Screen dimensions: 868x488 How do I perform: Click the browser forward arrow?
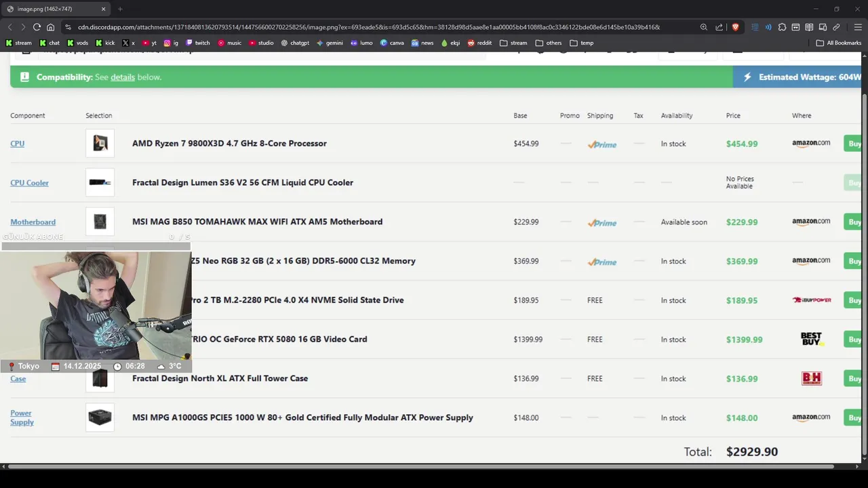click(x=23, y=27)
